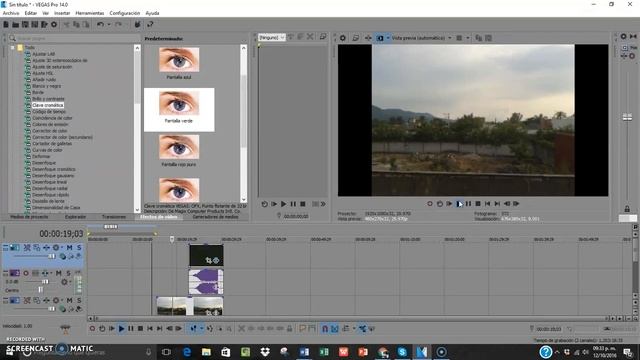Toggle automatic crossfades in timeline toolbar
The height and width of the screenshot is (360, 640).
coord(335,329)
